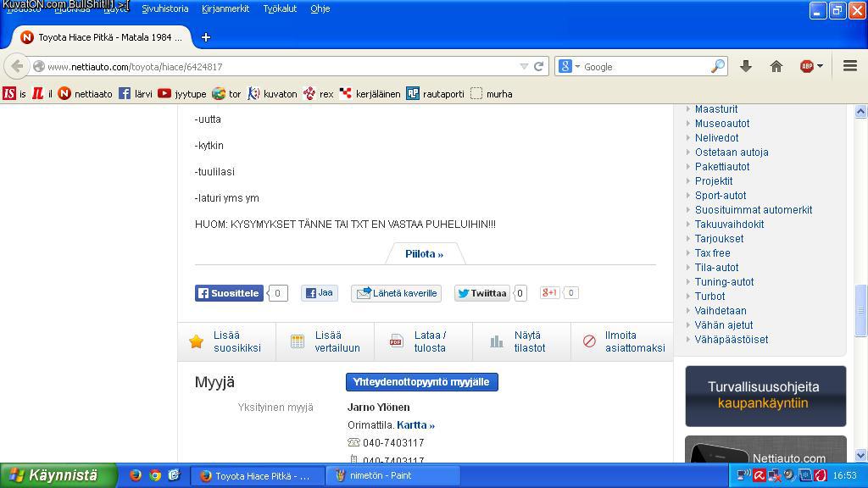
Task: Click the page vertical scrollbar thumb
Action: coord(860,309)
